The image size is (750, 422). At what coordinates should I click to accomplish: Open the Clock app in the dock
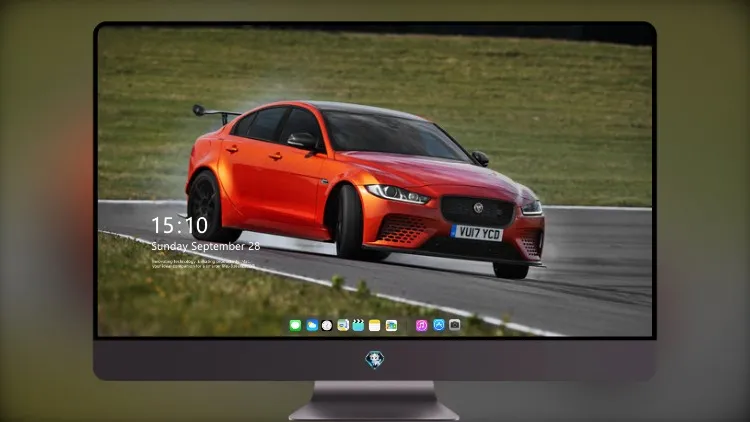pyautogui.click(x=327, y=325)
